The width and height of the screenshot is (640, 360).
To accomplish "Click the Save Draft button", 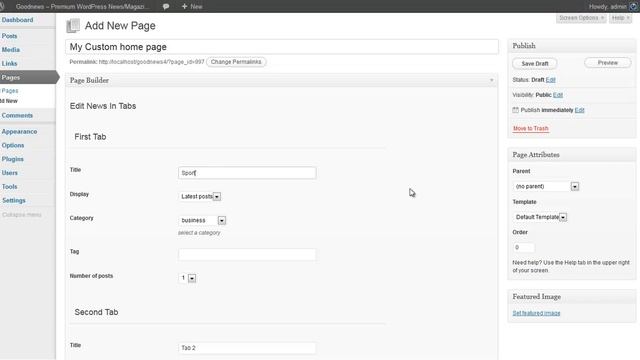I will 535,64.
